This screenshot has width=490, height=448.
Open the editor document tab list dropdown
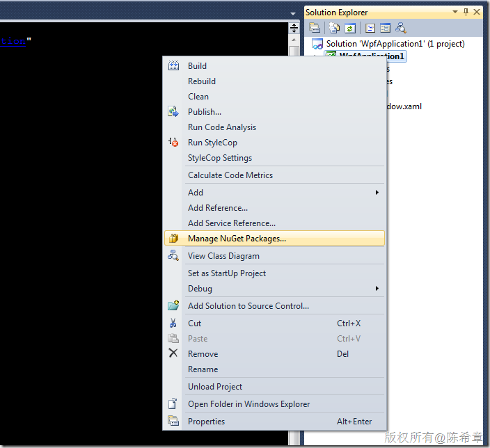293,14
